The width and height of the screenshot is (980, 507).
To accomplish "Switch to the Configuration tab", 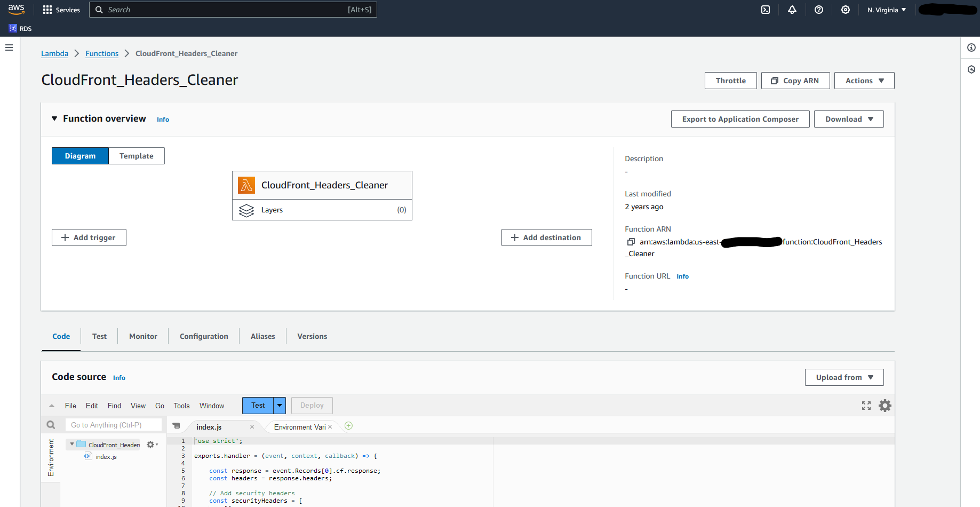I will click(204, 336).
